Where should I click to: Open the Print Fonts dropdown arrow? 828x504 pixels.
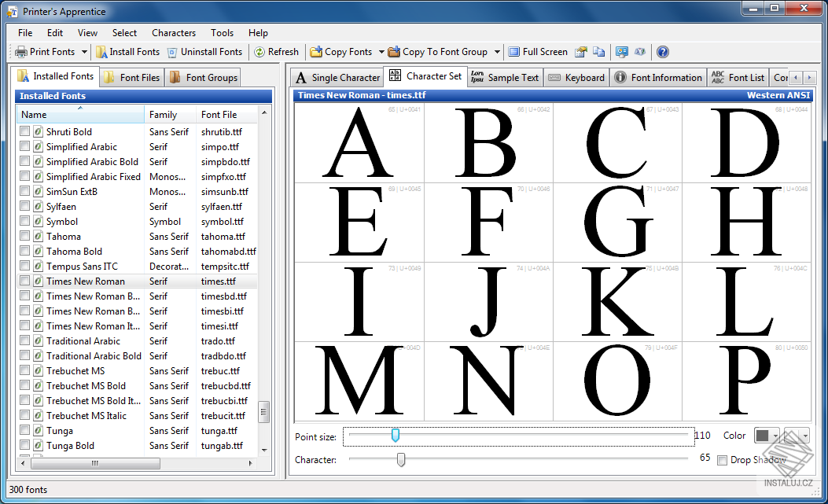pyautogui.click(x=84, y=52)
